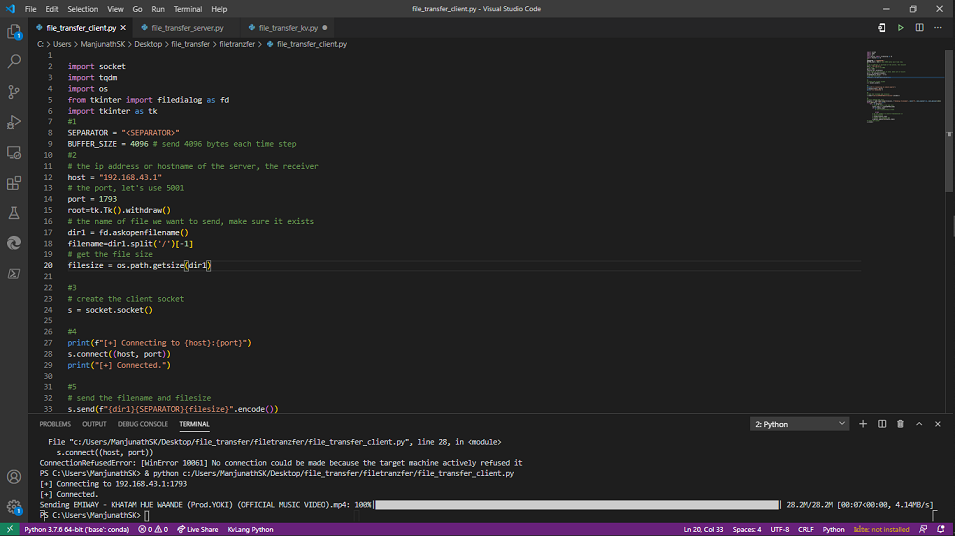Click the feedback icon in status bar
The height and width of the screenshot is (536, 955).
(x=923, y=529)
